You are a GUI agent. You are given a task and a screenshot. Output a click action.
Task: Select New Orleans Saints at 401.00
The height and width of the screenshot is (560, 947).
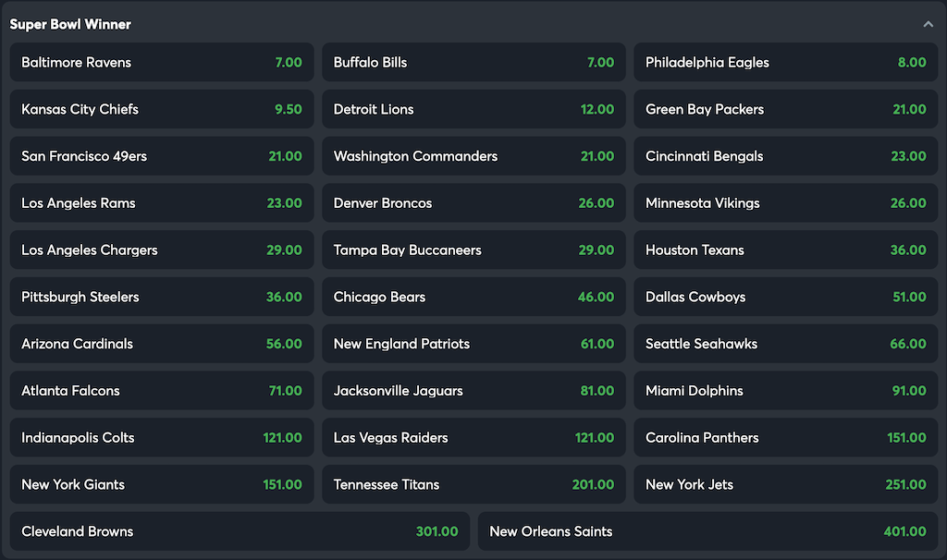point(709,531)
